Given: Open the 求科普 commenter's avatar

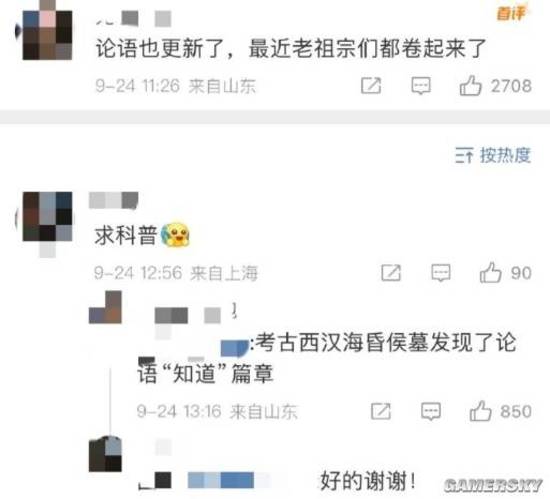Looking at the screenshot, I should click(47, 217).
